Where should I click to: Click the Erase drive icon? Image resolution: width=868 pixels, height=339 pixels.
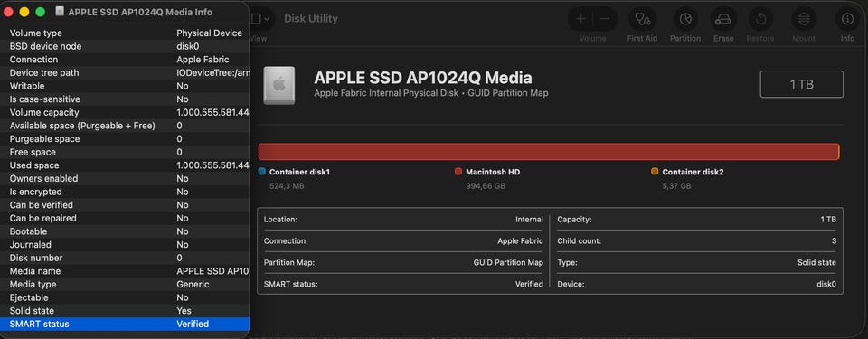[x=723, y=19]
